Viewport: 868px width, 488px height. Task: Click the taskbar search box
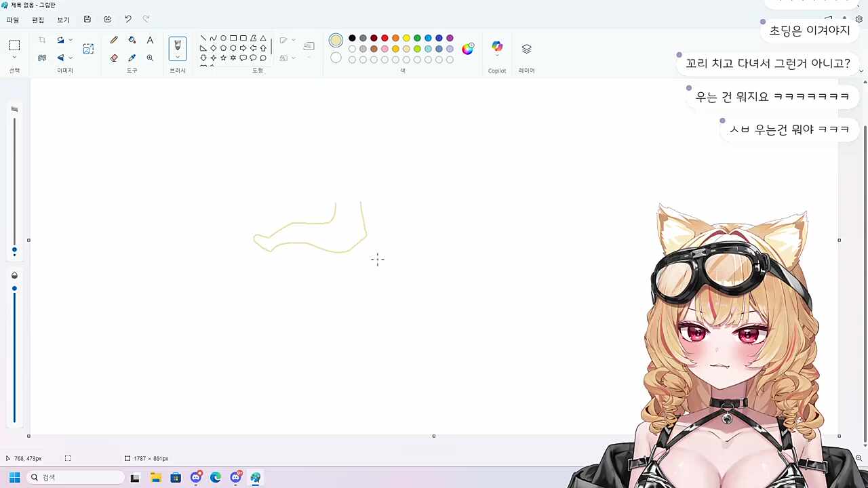77,477
